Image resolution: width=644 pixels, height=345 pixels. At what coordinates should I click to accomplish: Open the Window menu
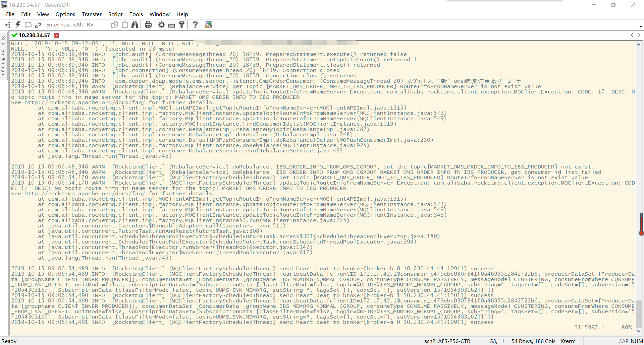point(160,14)
